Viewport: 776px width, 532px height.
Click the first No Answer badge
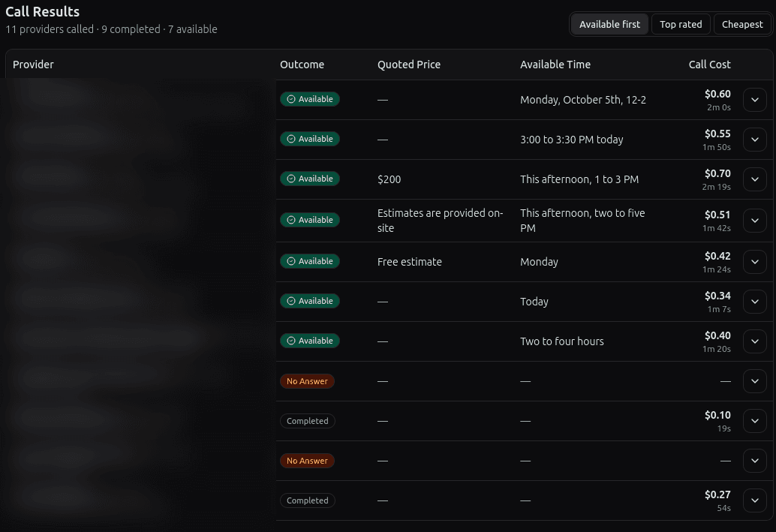point(308,381)
